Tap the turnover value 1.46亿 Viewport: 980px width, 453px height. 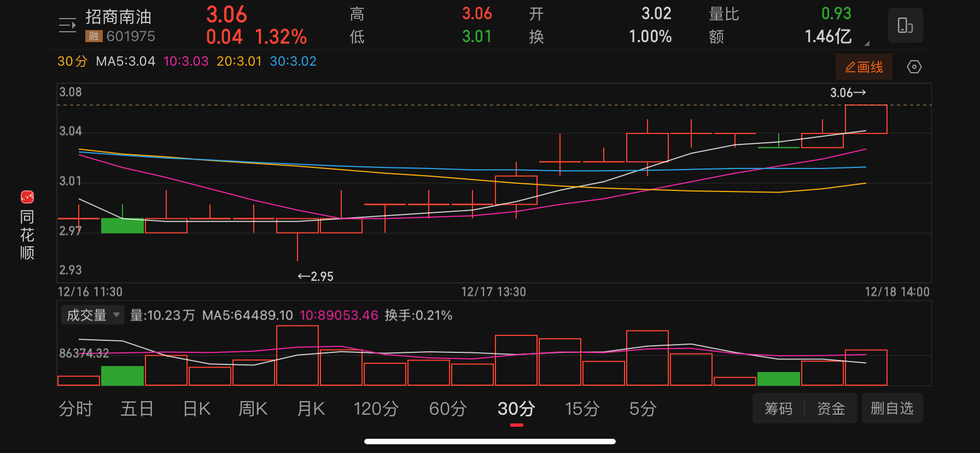tap(828, 37)
